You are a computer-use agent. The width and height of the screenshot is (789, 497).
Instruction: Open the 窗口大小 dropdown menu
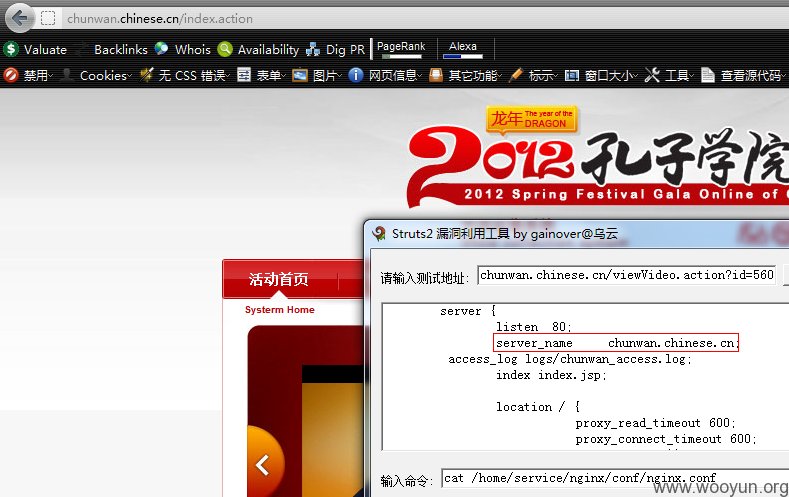coord(611,75)
